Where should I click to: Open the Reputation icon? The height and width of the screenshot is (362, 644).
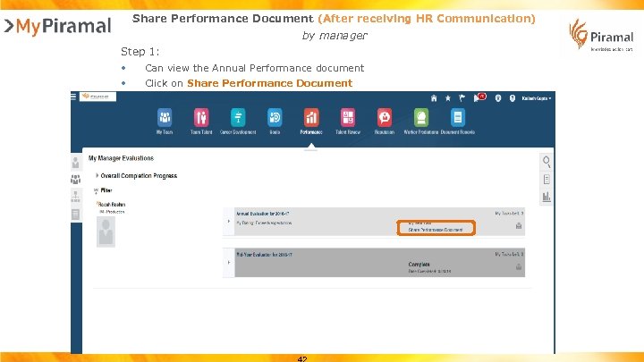(x=385, y=118)
